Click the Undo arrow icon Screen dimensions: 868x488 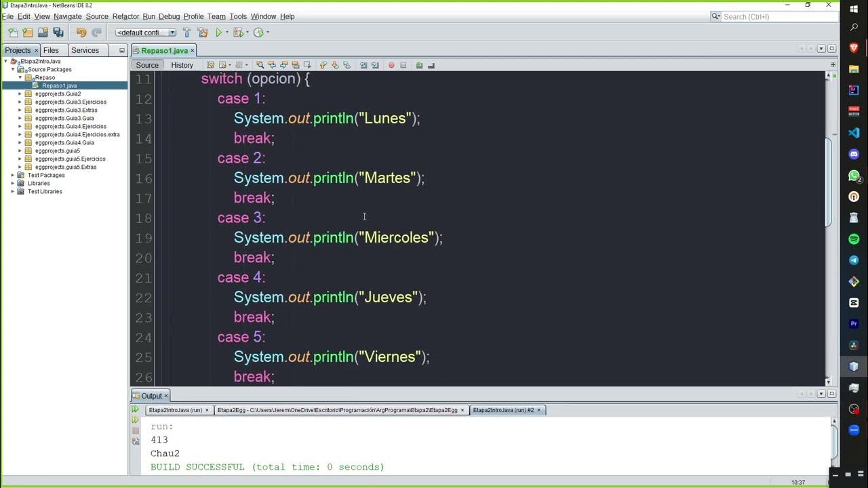pyautogui.click(x=81, y=33)
